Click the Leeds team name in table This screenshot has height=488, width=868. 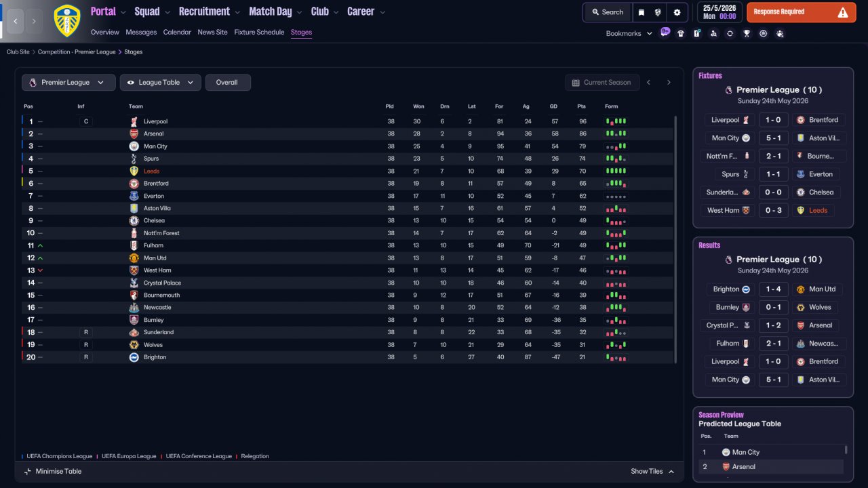152,171
